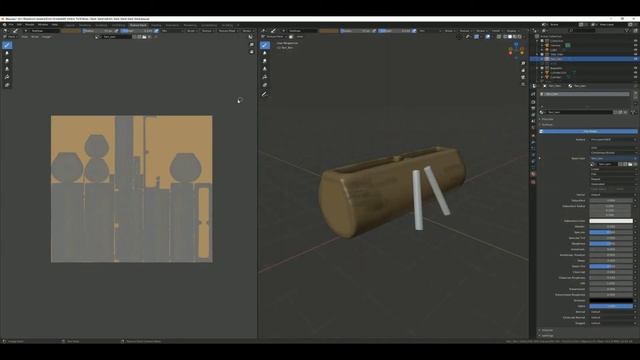This screenshot has height=360, width=640.
Task: Switch perspective/orthographic with the grid icon
Action: pos(523,84)
